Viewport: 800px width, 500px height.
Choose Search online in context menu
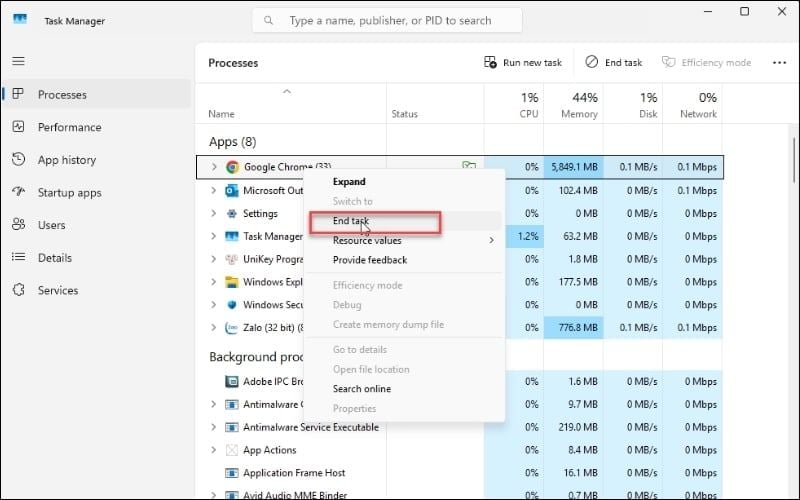click(404, 389)
